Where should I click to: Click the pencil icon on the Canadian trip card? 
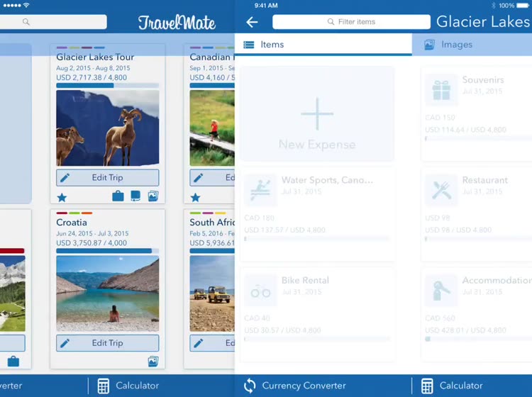click(199, 178)
